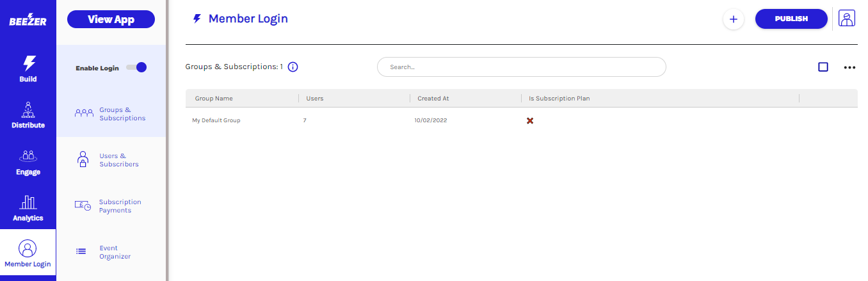This screenshot has width=868, height=281.
Task: Toggle the Enable Login switch
Action: [136, 67]
